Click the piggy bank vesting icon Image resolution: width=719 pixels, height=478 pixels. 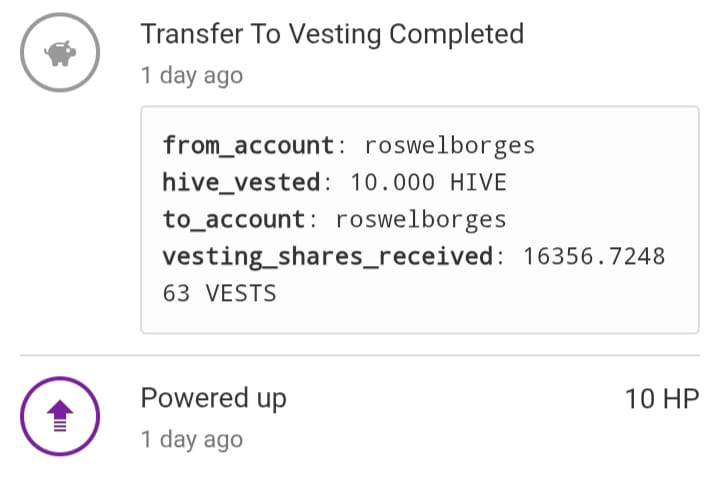[60, 54]
